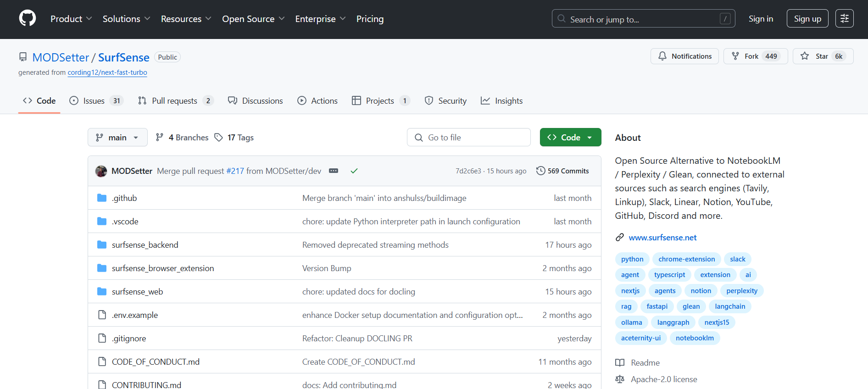The image size is (868, 389).
Task: View the 4 Branches list
Action: pyautogui.click(x=182, y=137)
